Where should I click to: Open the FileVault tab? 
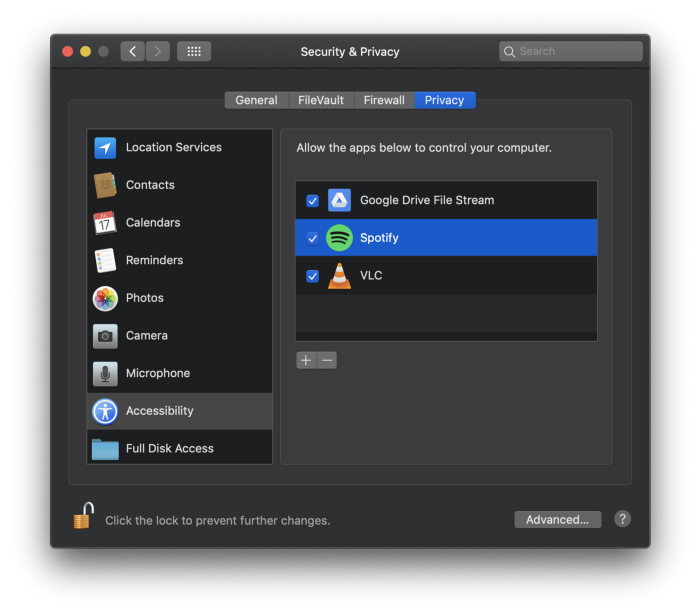(x=321, y=100)
